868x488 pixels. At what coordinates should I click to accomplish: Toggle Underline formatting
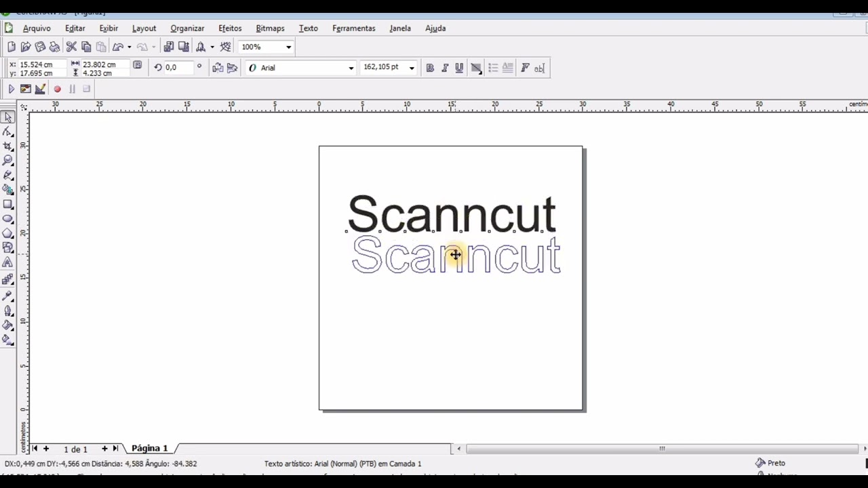pos(459,68)
